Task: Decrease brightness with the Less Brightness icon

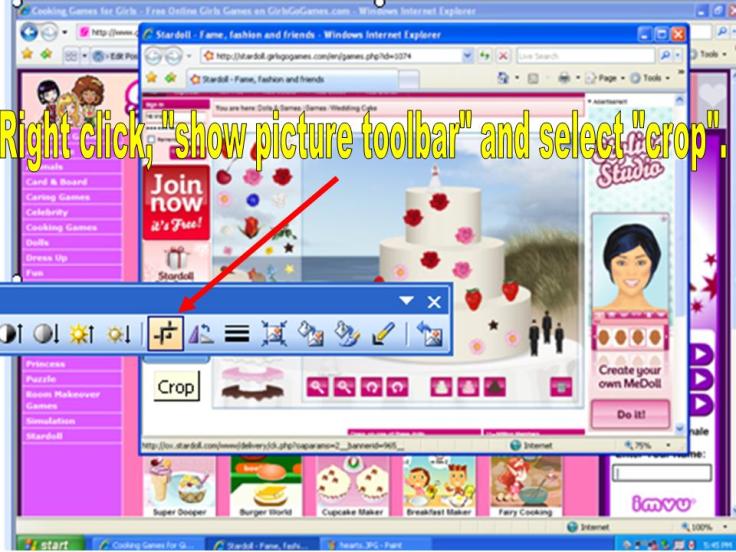Action: pos(118,334)
